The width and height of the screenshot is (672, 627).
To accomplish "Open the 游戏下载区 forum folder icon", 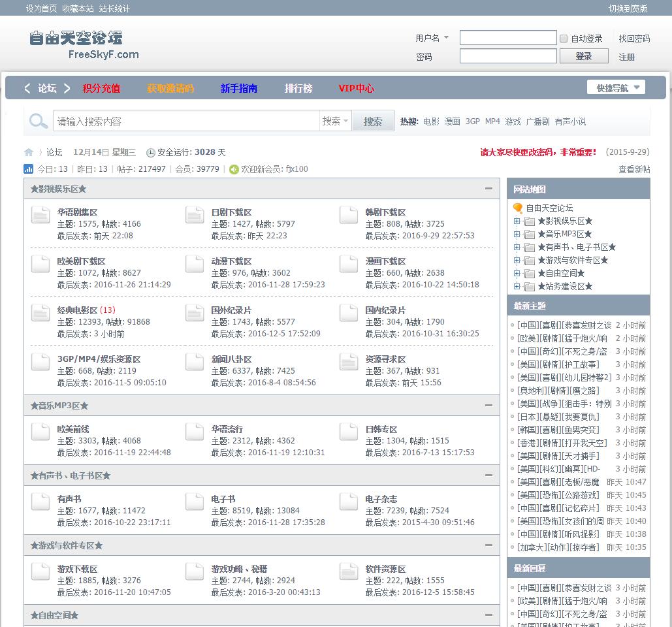I will 40,571.
